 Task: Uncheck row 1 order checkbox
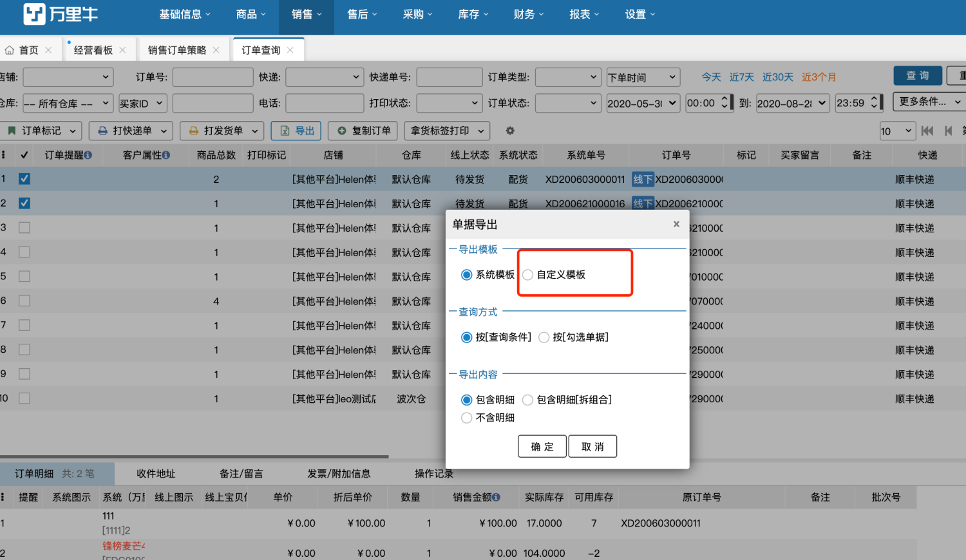tap(24, 179)
